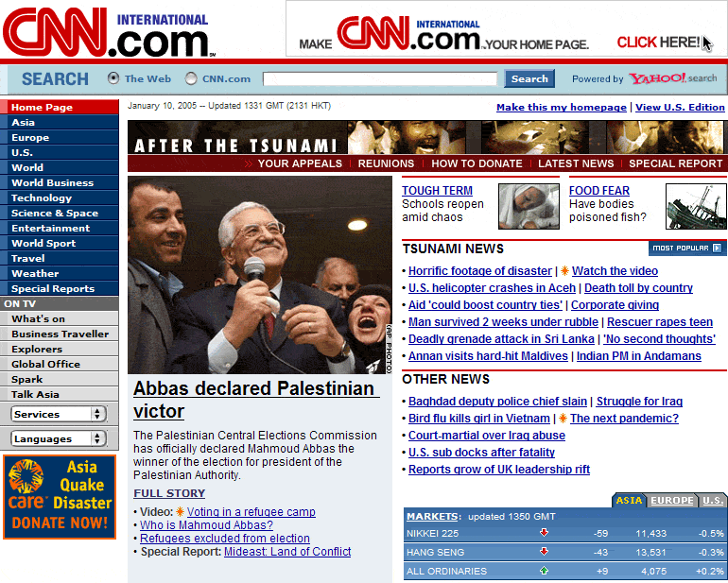
Task: Click the All Ordinaries green up arrow
Action: pyautogui.click(x=545, y=571)
